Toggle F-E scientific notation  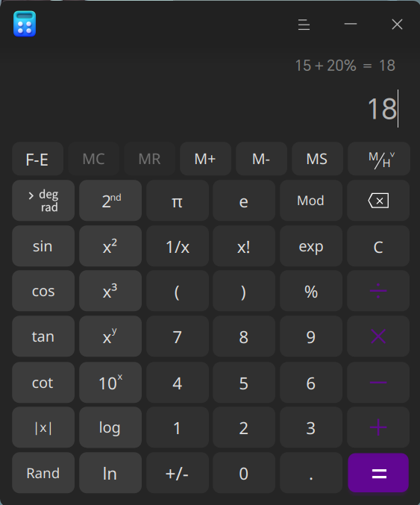point(38,159)
